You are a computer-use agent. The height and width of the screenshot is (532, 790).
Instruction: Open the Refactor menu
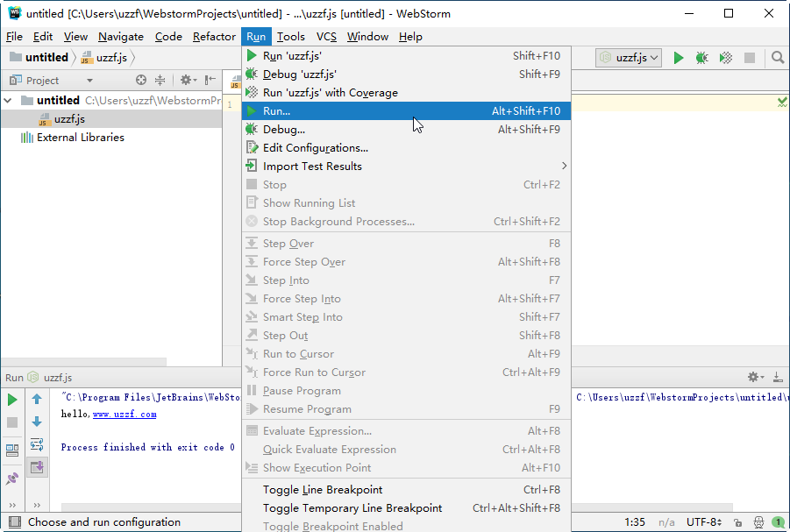[214, 37]
